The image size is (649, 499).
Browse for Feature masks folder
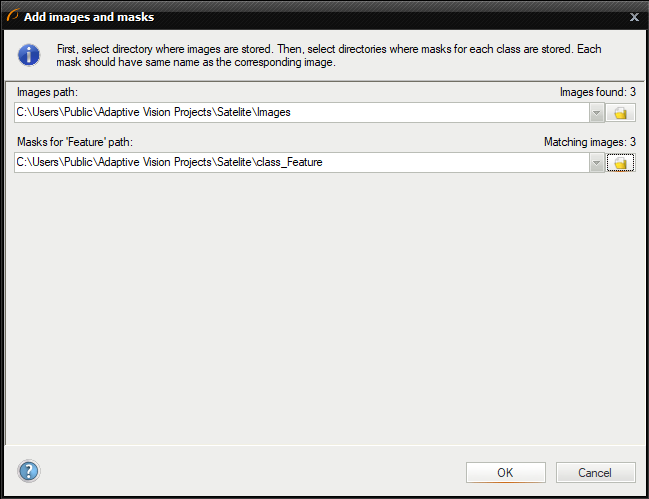click(x=620, y=163)
